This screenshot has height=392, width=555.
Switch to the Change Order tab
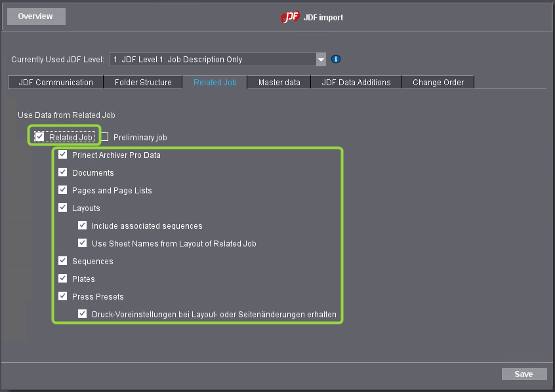click(x=438, y=82)
